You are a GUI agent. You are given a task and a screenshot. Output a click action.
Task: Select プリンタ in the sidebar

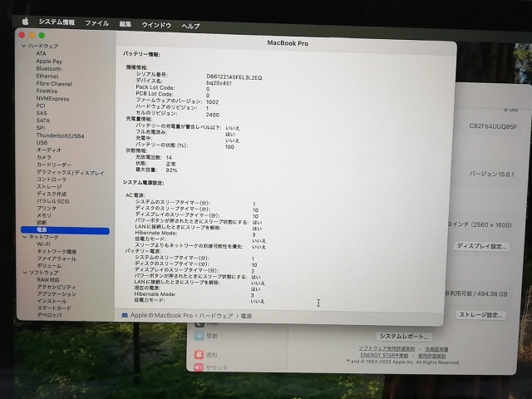[47, 208]
